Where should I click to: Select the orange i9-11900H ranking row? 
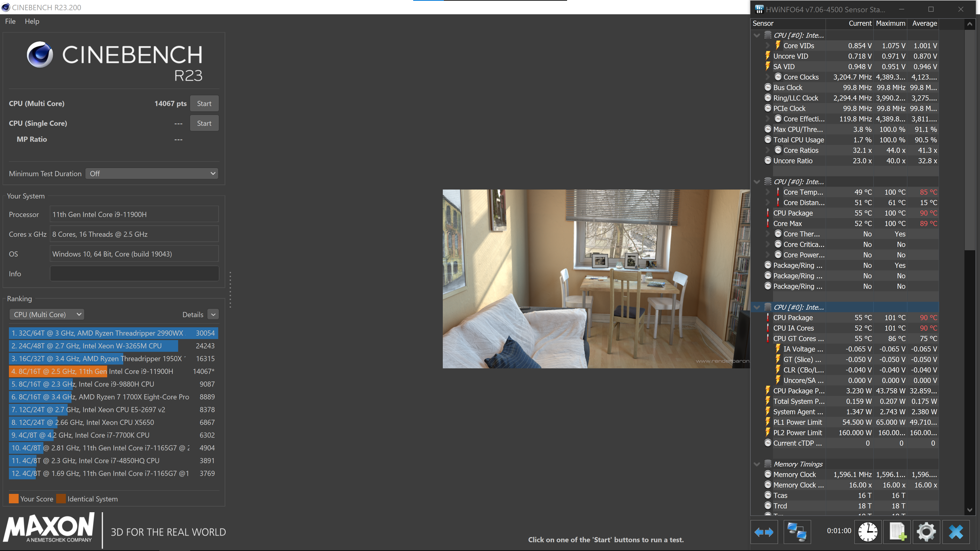tap(113, 371)
